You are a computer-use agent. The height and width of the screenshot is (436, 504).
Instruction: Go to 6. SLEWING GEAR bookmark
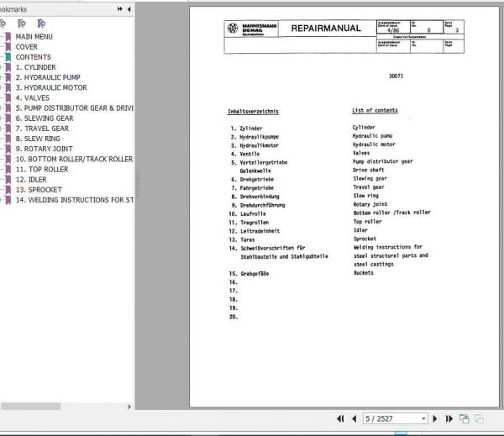(45, 118)
